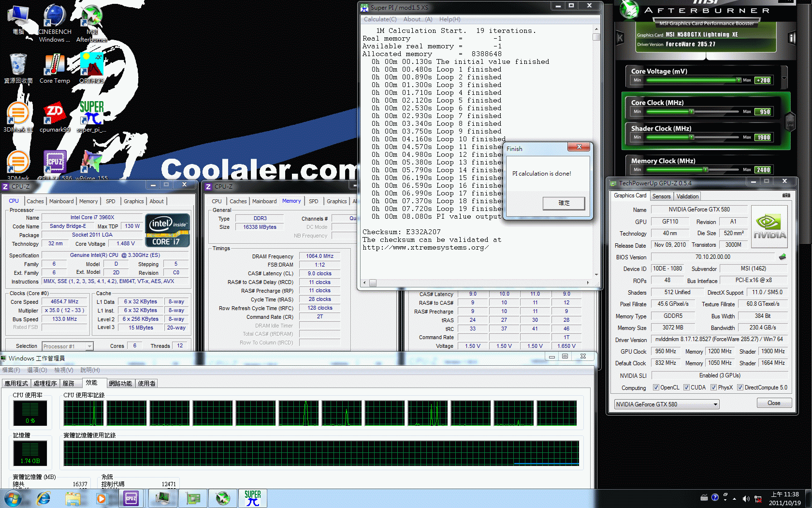This screenshot has height=508, width=812.
Task: Open Internet Explorer from the taskbar
Action: tap(43, 498)
